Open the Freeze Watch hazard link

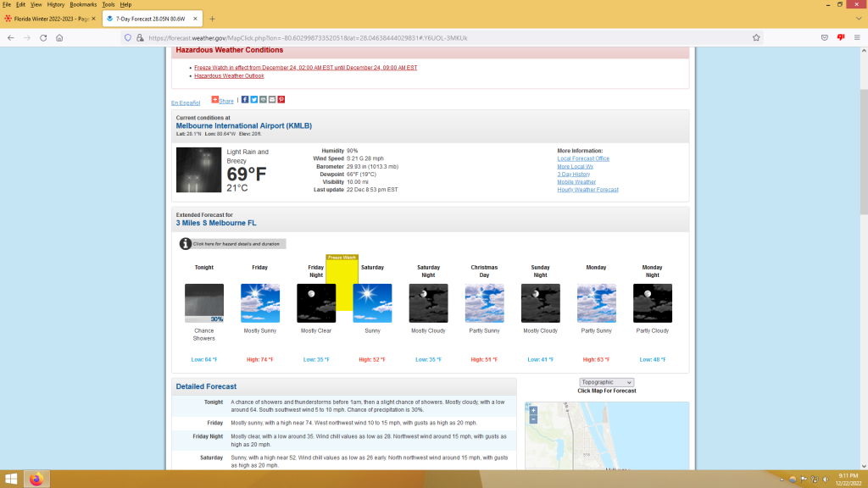click(x=305, y=68)
